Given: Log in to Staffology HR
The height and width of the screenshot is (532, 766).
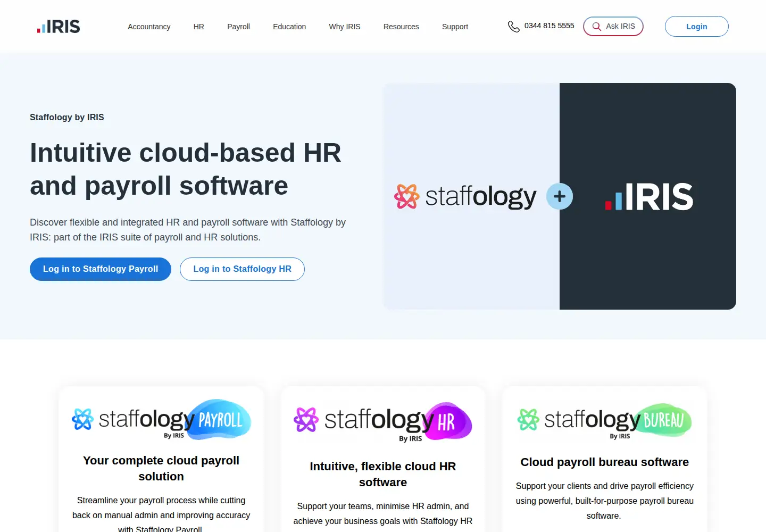Looking at the screenshot, I should click(x=242, y=269).
